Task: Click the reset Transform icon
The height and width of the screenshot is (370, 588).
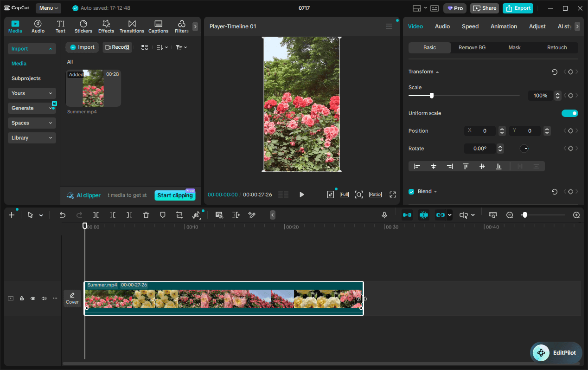Action: tap(555, 72)
